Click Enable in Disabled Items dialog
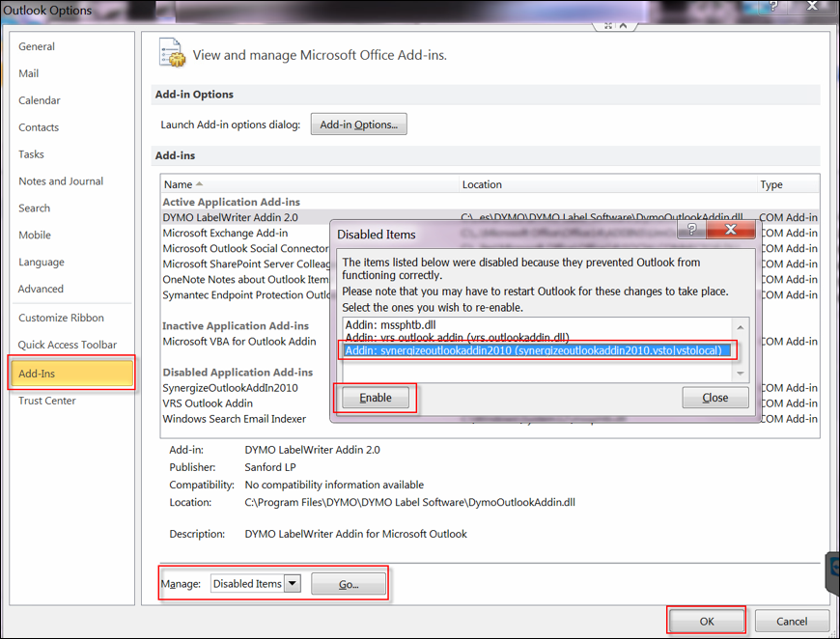 375,398
